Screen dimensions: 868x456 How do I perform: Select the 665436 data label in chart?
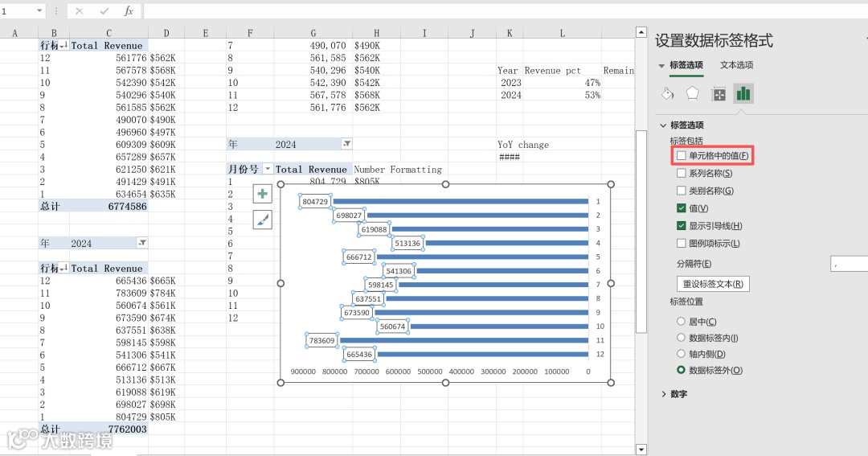(x=358, y=355)
